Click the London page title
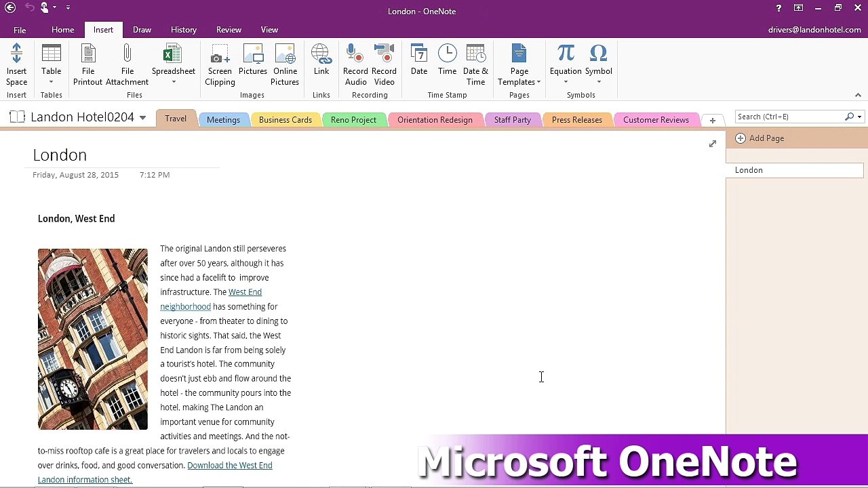 60,155
